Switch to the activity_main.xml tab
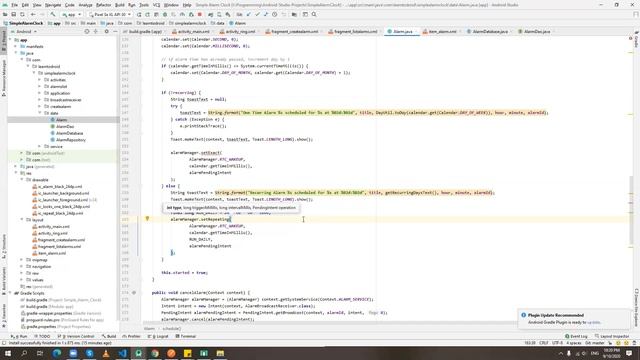 tap(193, 31)
